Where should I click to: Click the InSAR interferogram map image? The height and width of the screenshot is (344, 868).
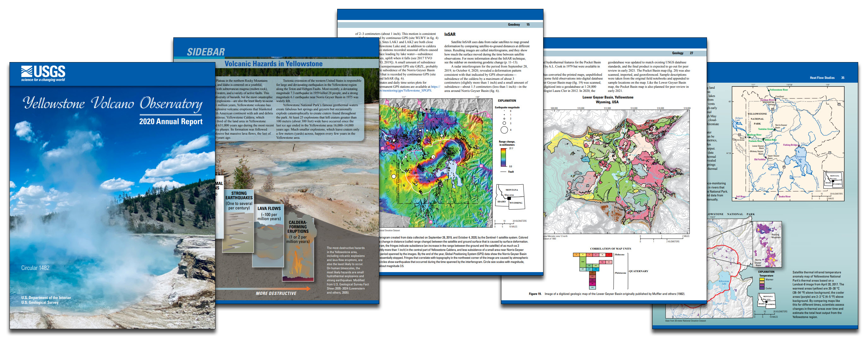[436, 163]
